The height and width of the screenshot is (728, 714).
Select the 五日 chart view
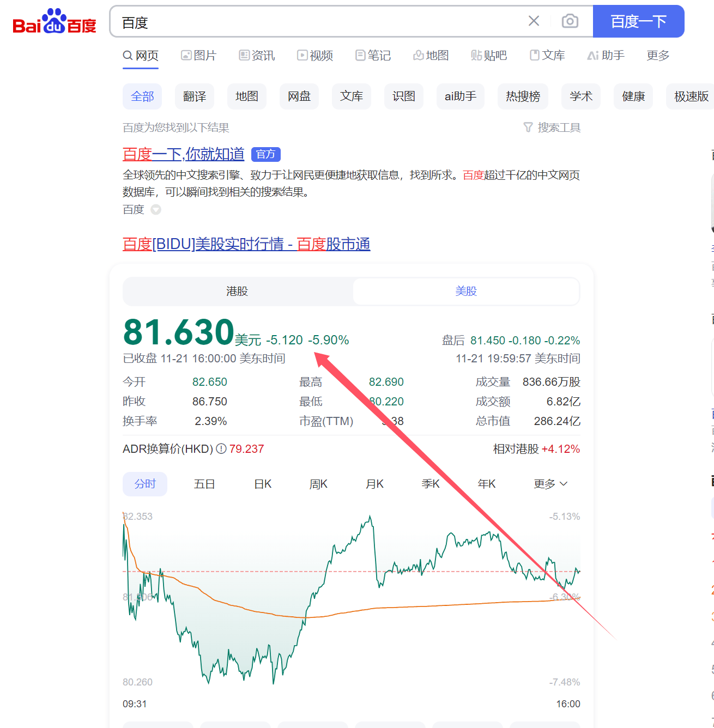pos(204,484)
